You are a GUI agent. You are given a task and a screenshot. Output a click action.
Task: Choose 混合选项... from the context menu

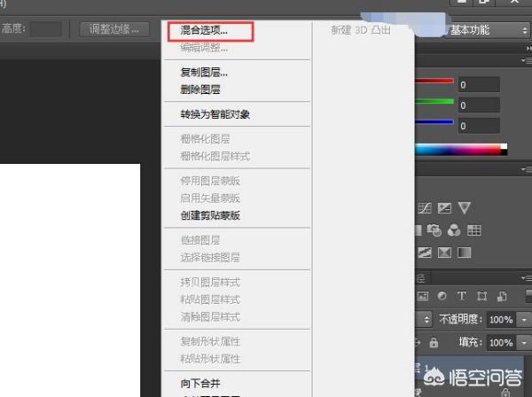tap(204, 30)
